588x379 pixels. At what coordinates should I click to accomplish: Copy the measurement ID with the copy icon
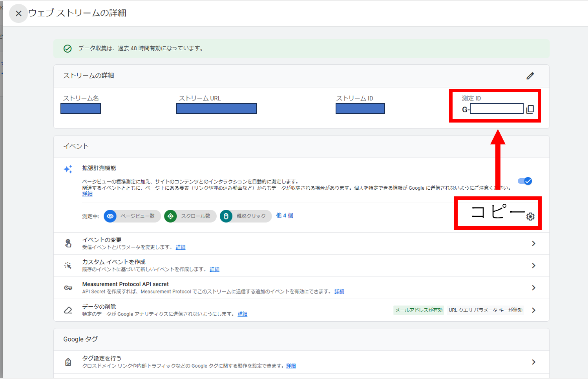tap(530, 109)
